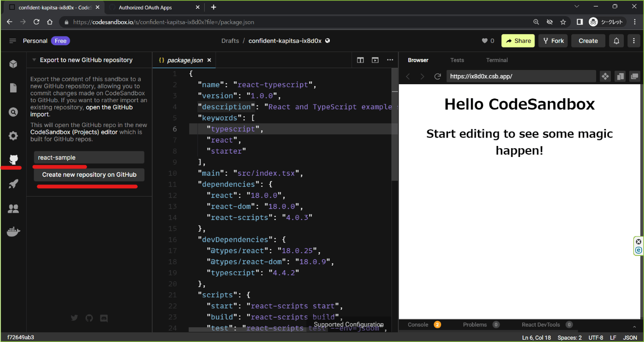Click the GitHub icon at sidebar bottom
This screenshot has height=342, width=644.
[89, 318]
